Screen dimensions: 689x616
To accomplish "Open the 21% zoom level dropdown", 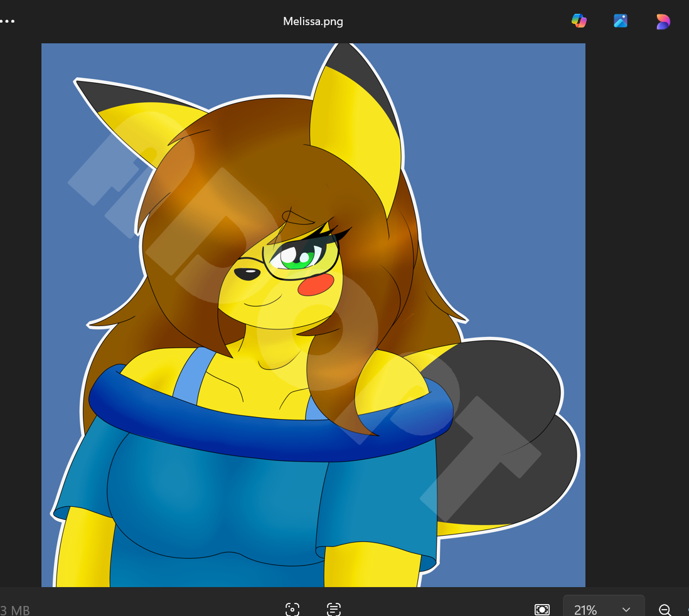I will tap(603, 609).
